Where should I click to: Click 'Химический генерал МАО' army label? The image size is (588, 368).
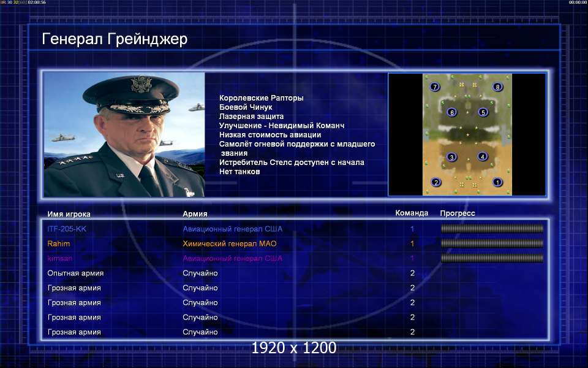coord(230,243)
